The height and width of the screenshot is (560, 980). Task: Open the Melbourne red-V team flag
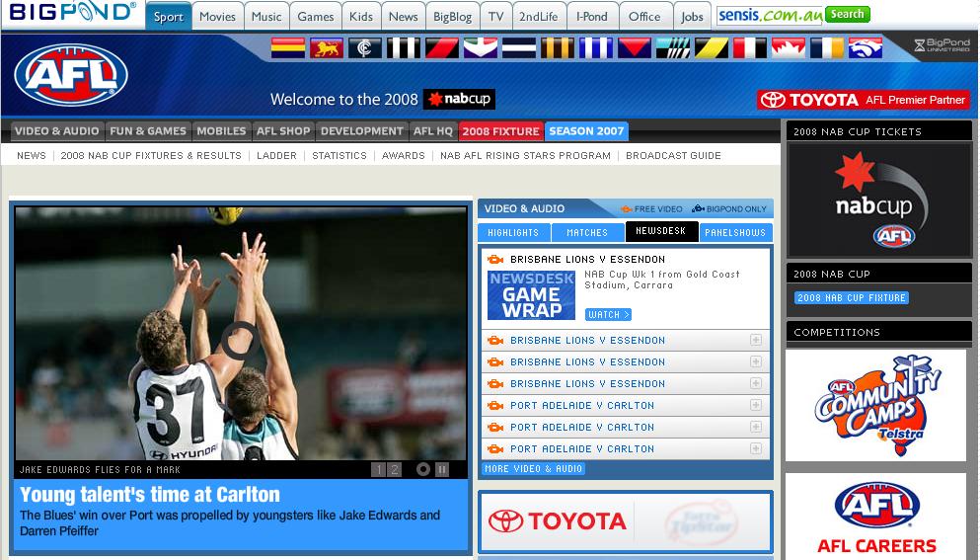pos(635,48)
